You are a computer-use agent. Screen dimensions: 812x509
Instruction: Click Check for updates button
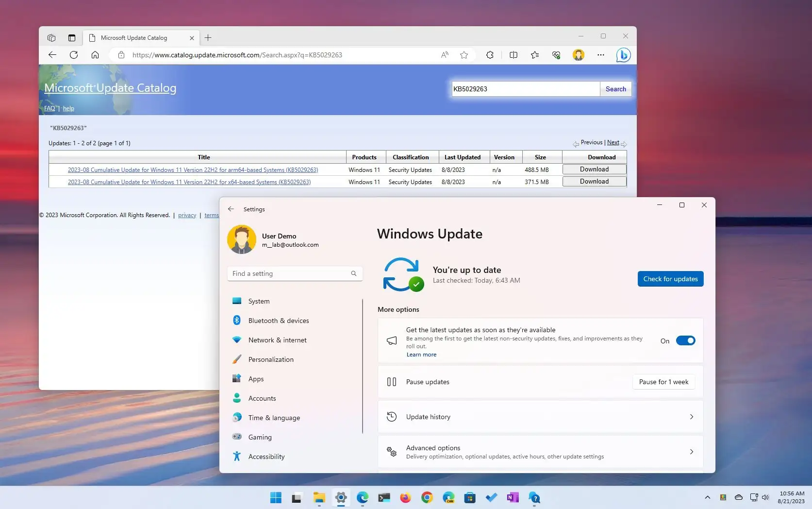(670, 279)
